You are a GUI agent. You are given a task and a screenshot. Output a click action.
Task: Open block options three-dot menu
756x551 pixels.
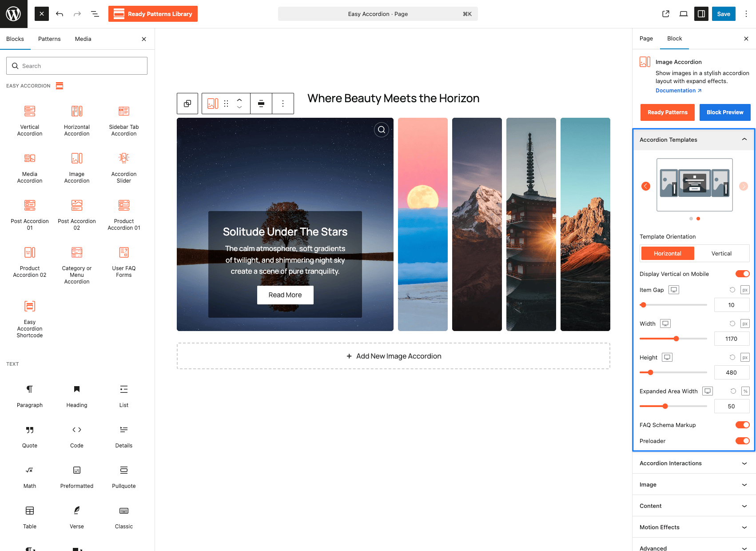(x=283, y=104)
